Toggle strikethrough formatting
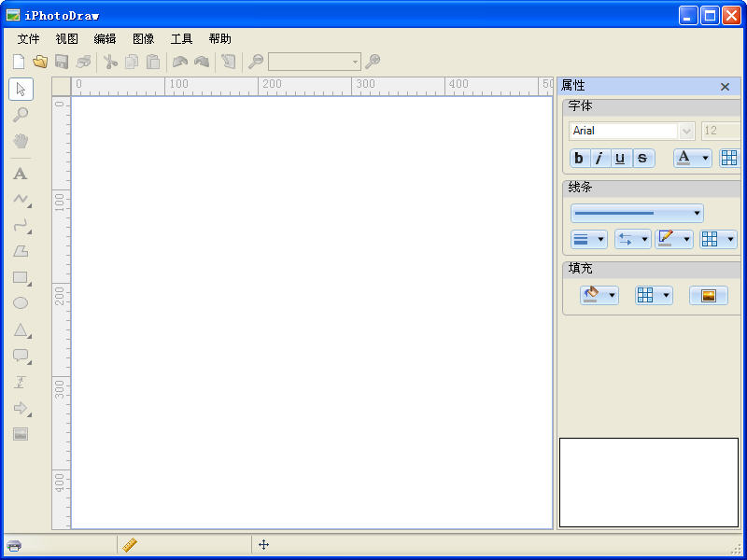Viewport: 747px width, 560px height. (x=642, y=158)
